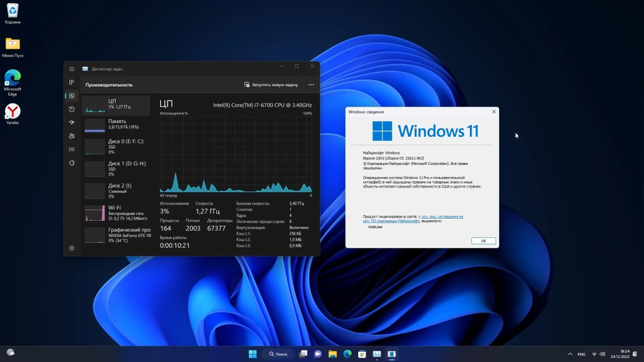Screen dimensions: 644x362
Task: Open the Services page icon in sidebar
Action: coord(72,163)
